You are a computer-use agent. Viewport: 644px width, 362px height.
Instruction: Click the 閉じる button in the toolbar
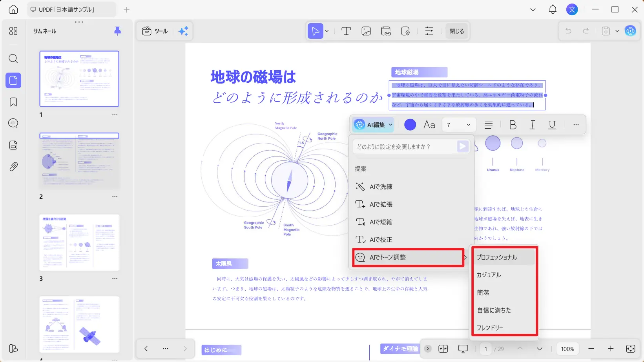[456, 31]
